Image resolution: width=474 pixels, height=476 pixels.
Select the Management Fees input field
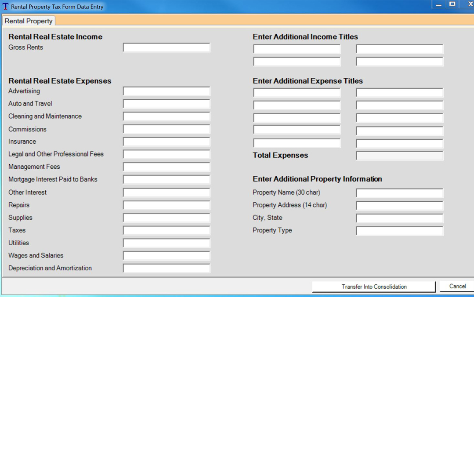click(166, 167)
